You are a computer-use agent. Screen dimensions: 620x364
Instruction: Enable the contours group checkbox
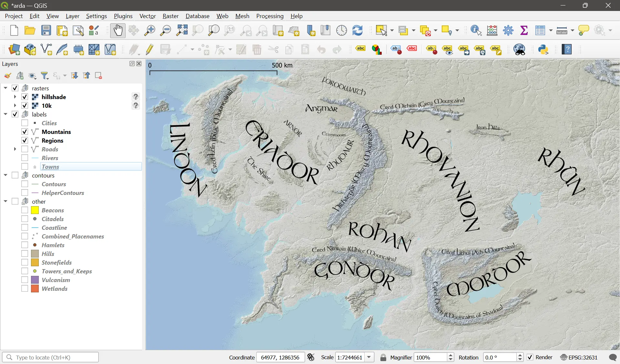[x=15, y=175]
